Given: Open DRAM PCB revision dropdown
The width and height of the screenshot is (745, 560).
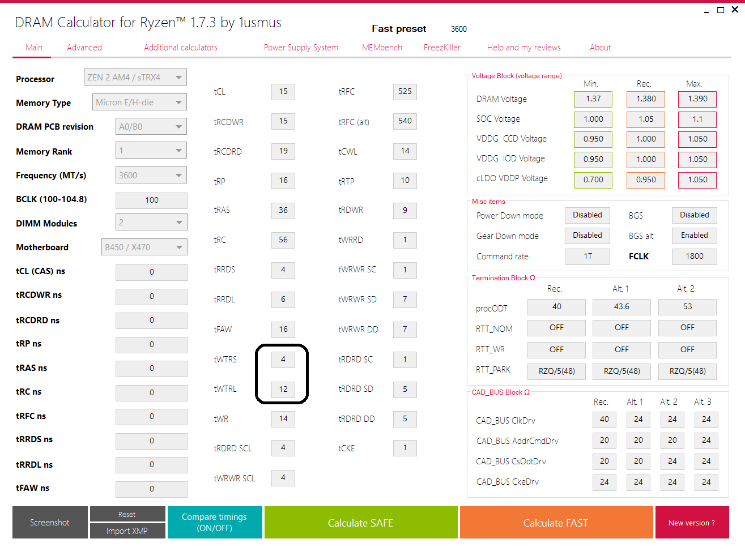Looking at the screenshot, I should click(x=151, y=127).
